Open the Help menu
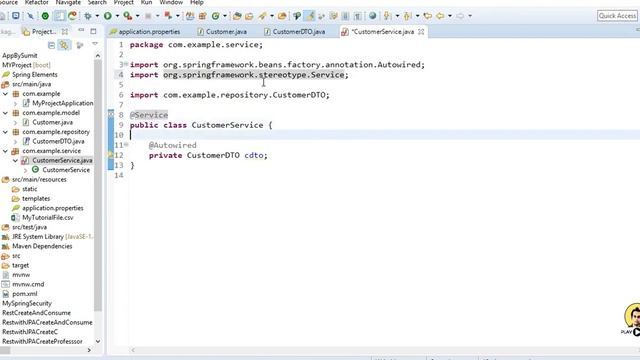 197,2
